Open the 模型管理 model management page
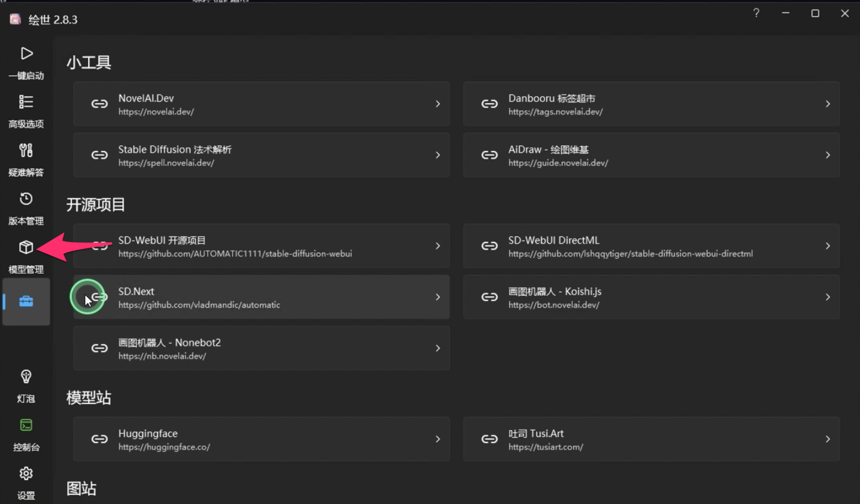 pyautogui.click(x=26, y=257)
